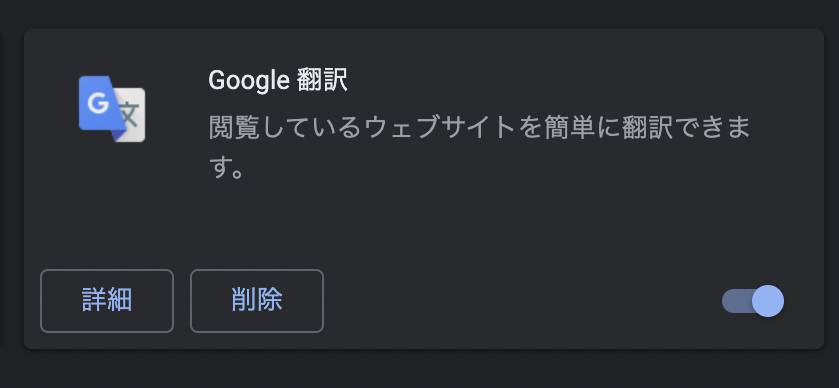Click the blue G tile of the icon
The width and height of the screenshot is (839, 388).
pyautogui.click(x=99, y=103)
